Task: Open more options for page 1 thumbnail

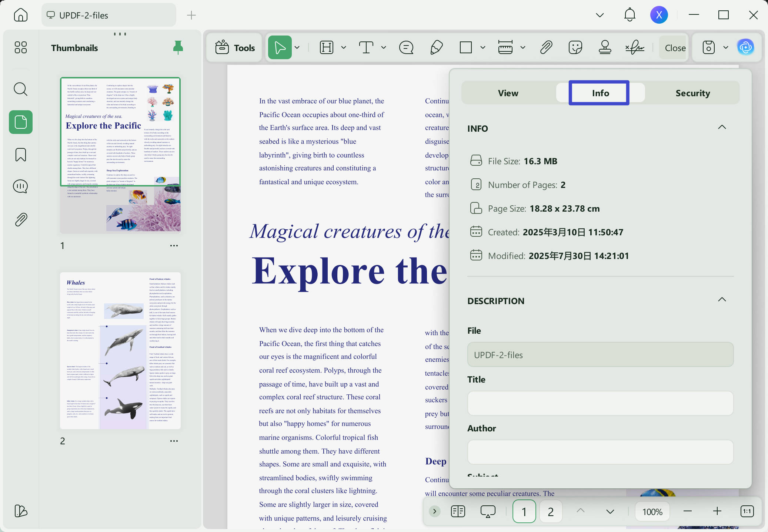Action: tap(174, 246)
